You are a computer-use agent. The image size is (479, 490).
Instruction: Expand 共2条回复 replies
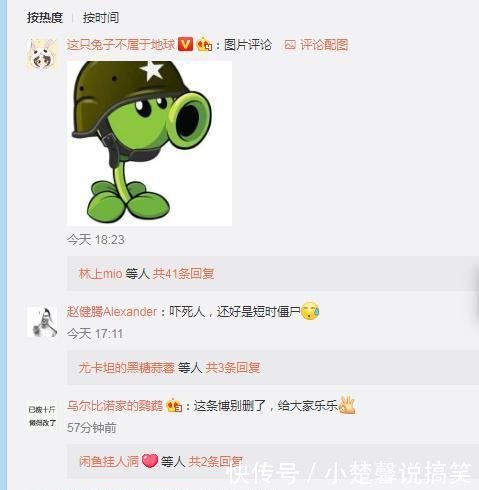click(x=216, y=462)
